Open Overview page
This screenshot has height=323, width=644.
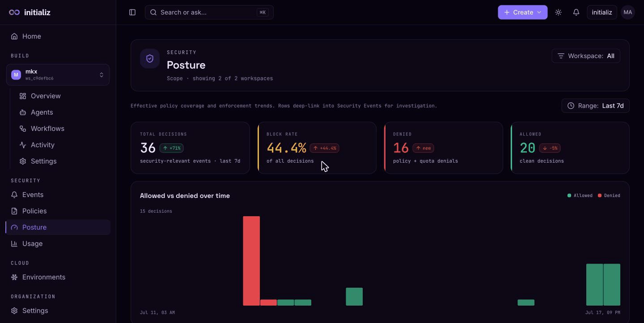tap(62, 96)
